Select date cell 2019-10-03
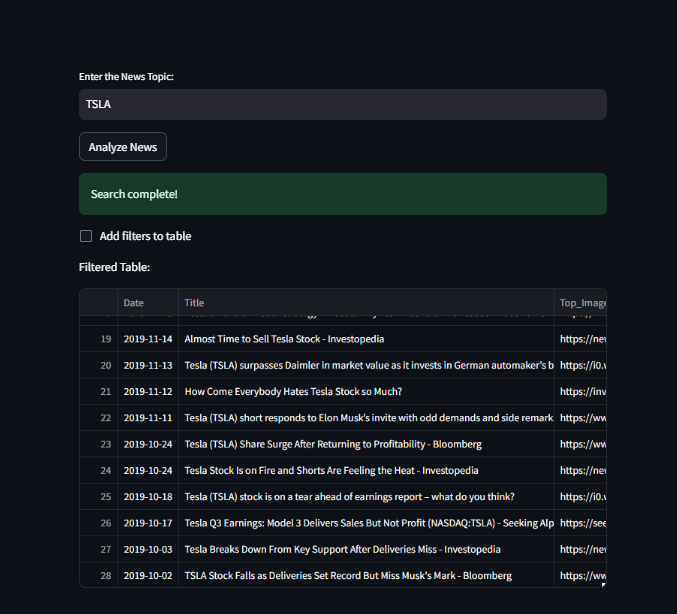Image resolution: width=677 pixels, height=614 pixels. 148,550
